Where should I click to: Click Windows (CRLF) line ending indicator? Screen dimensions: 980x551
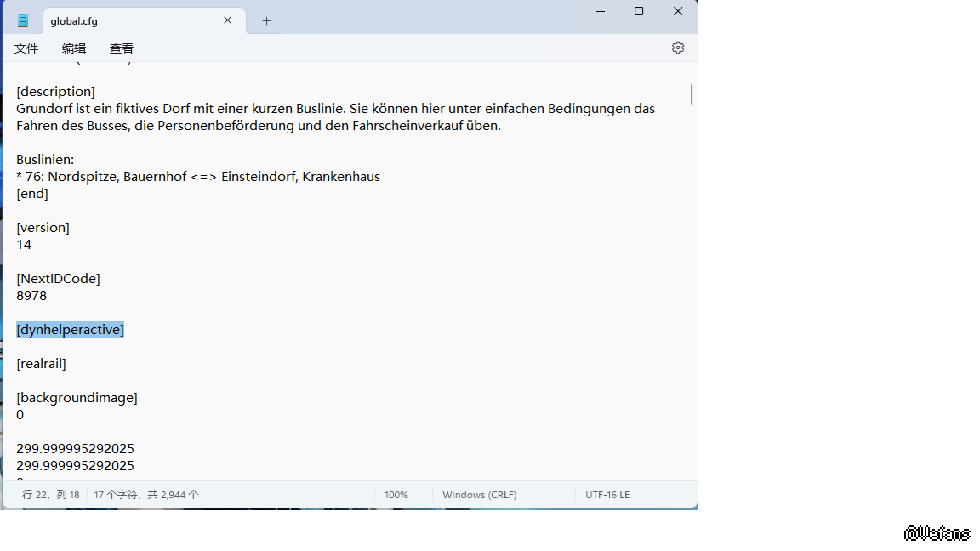(x=480, y=495)
